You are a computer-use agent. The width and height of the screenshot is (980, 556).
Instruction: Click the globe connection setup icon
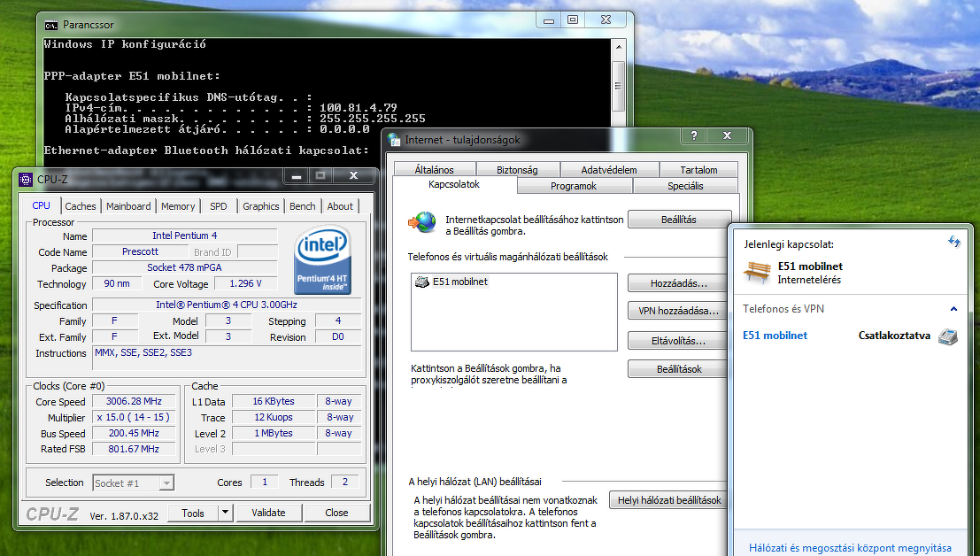423,222
